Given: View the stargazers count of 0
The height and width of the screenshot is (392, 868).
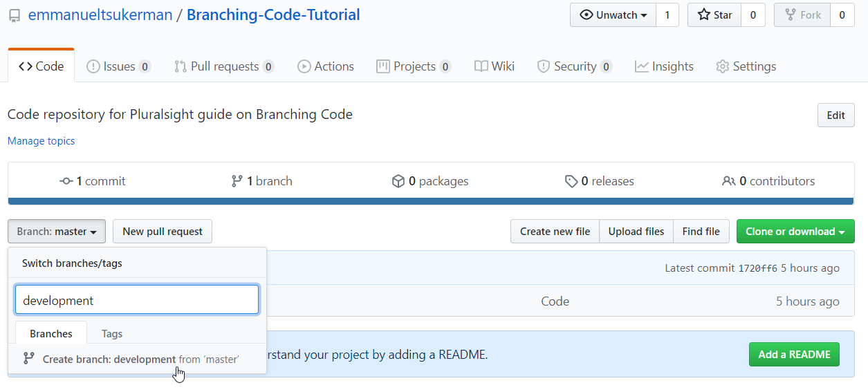Looking at the screenshot, I should point(753,15).
